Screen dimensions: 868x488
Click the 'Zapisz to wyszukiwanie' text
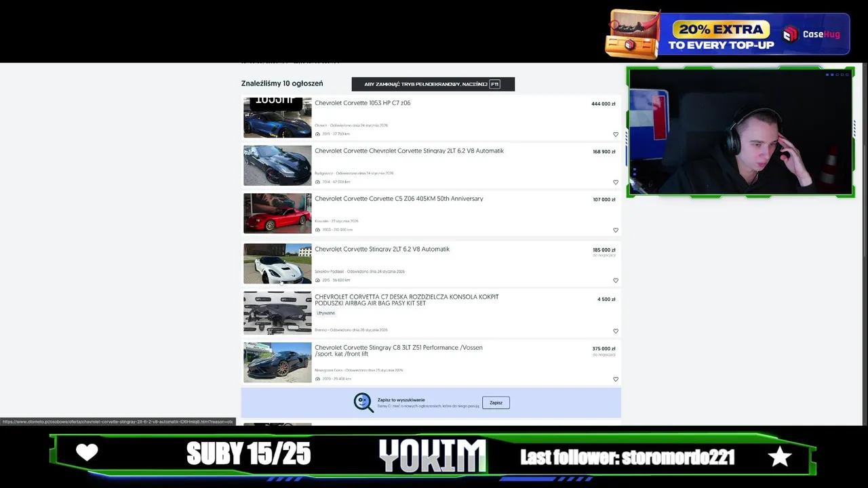[x=401, y=400]
